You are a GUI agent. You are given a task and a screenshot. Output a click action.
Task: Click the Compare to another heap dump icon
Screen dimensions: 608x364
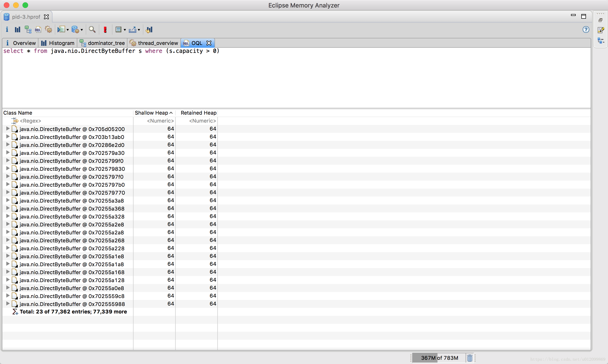pos(149,30)
